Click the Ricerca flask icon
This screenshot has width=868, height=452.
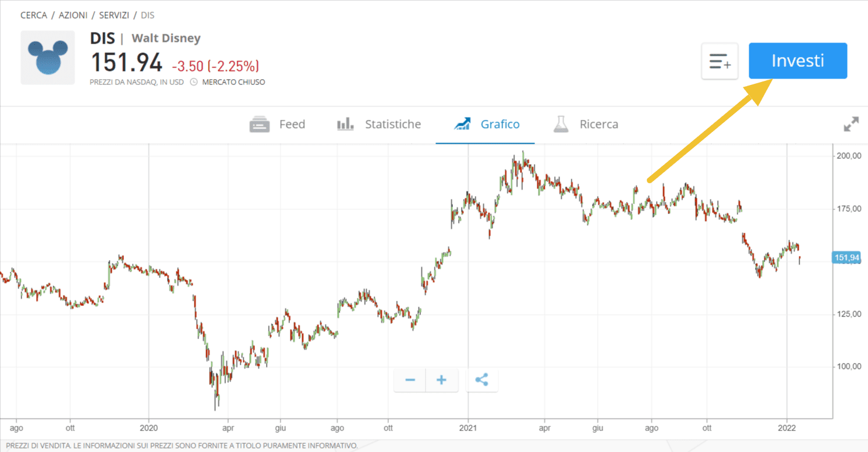click(x=561, y=124)
